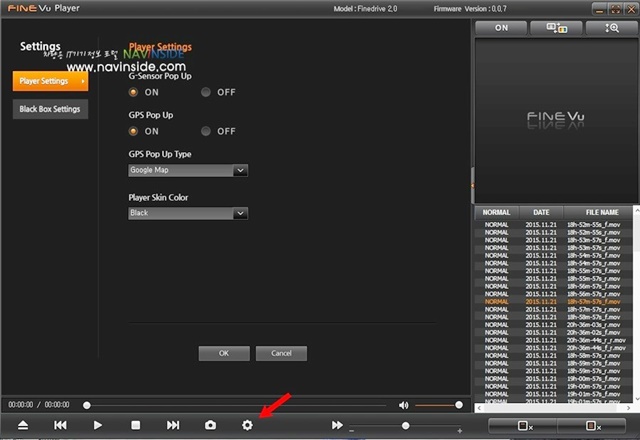Click the Cancel button

pos(281,353)
